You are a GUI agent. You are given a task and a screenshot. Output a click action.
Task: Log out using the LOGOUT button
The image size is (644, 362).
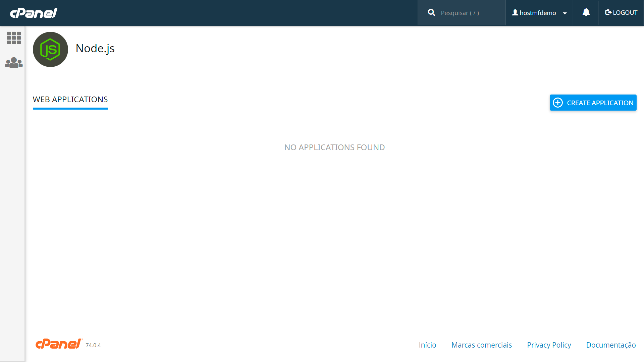click(x=621, y=13)
